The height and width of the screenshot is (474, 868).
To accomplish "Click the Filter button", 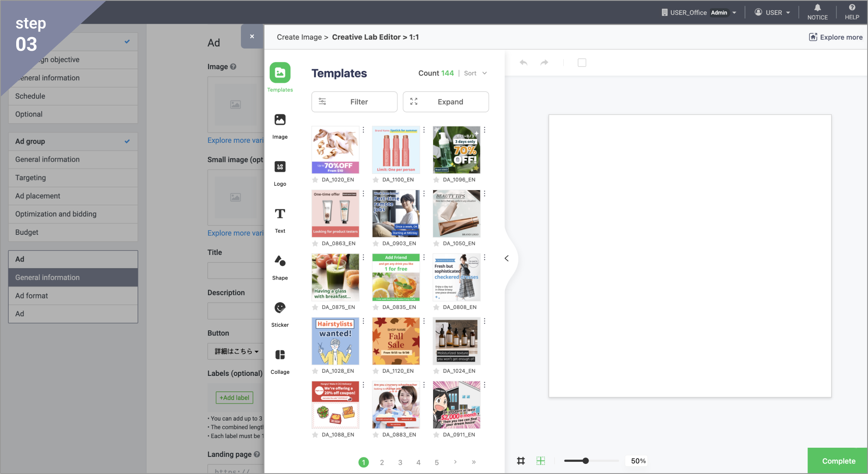I will pyautogui.click(x=354, y=102).
